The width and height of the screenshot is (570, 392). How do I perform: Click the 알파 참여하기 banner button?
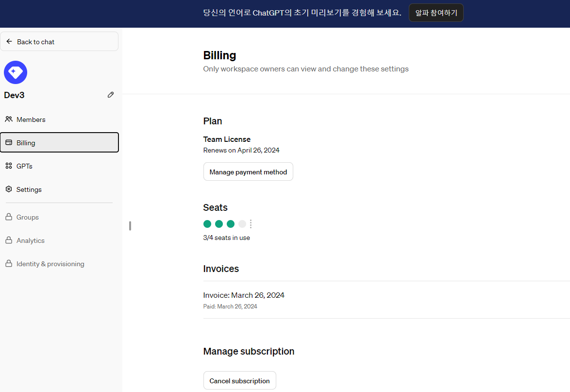coord(436,13)
